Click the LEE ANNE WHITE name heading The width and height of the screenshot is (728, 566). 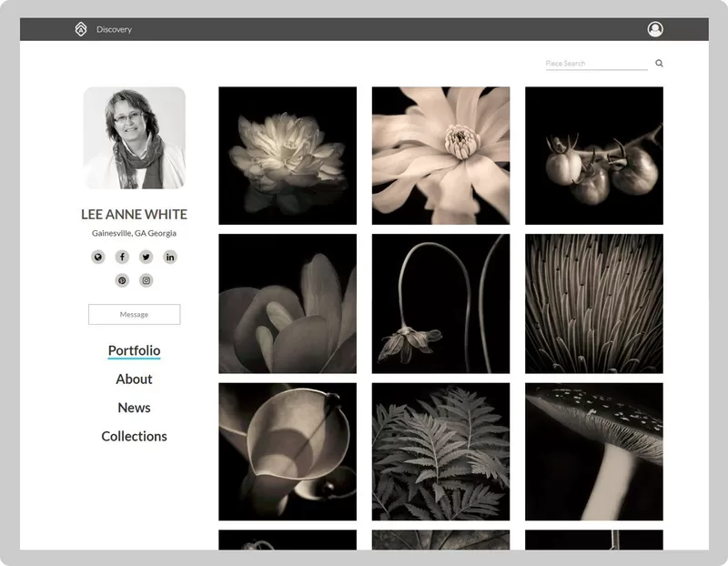point(134,214)
